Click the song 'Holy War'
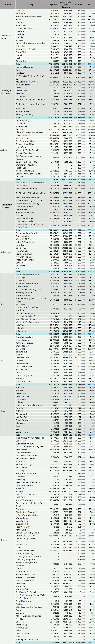This screenshot has width=95, height=644. (20, 325)
